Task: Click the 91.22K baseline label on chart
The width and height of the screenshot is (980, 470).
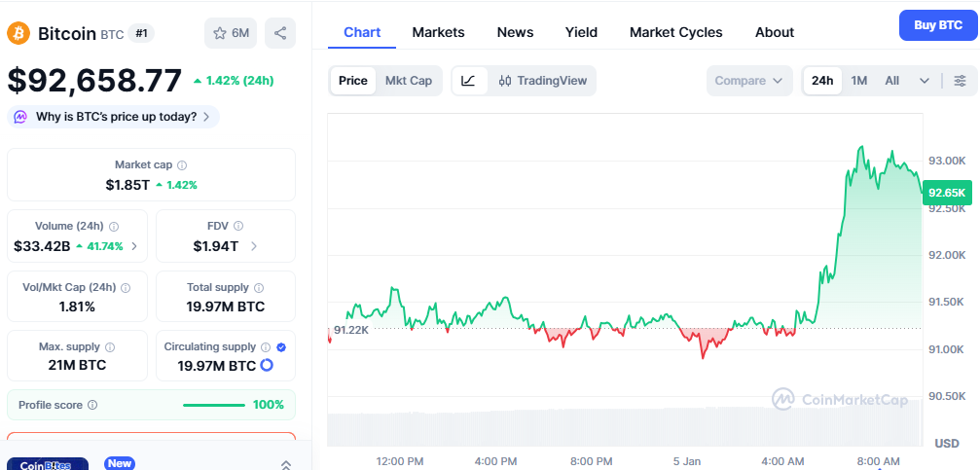Action: pos(350,330)
